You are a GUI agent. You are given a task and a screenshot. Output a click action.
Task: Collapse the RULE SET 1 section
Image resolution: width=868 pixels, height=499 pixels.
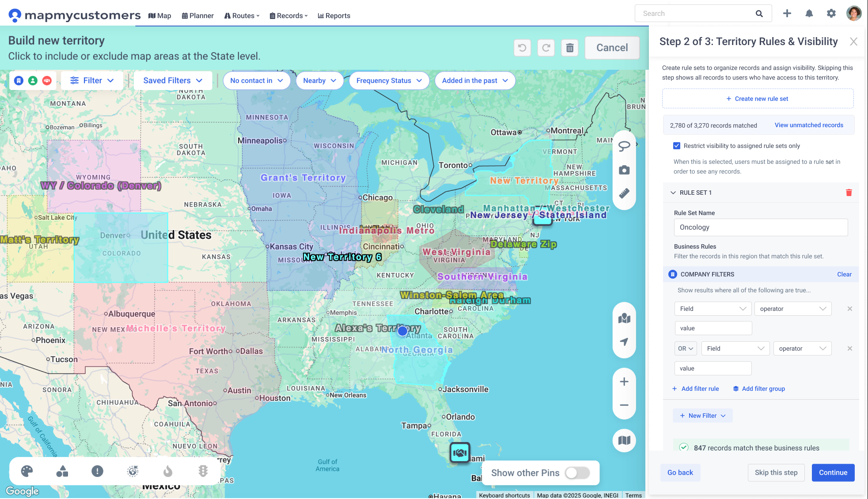point(673,193)
